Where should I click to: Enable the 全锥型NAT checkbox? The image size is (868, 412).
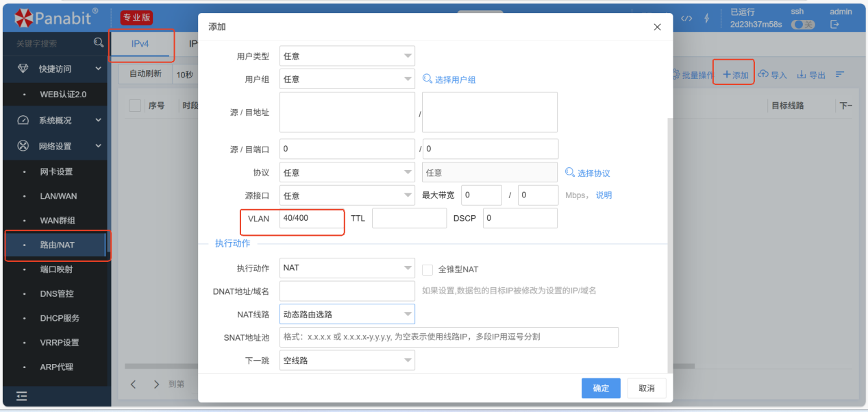pos(427,269)
